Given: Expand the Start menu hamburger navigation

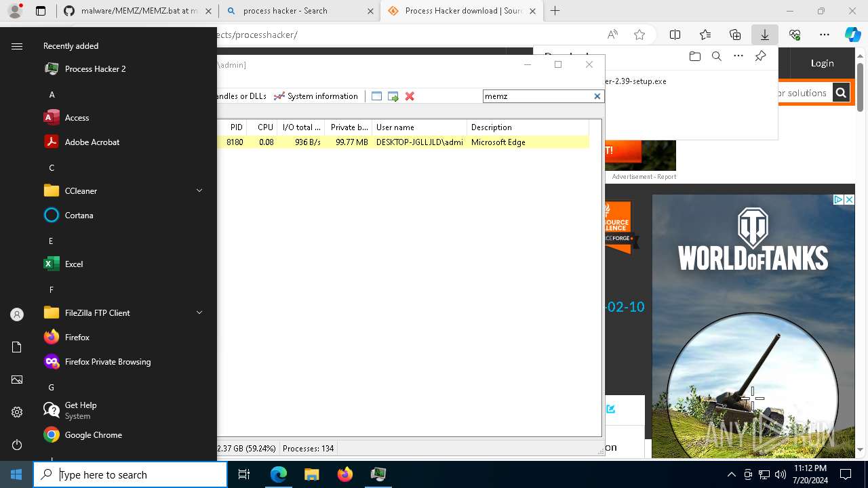Looking at the screenshot, I should pyautogui.click(x=17, y=46).
